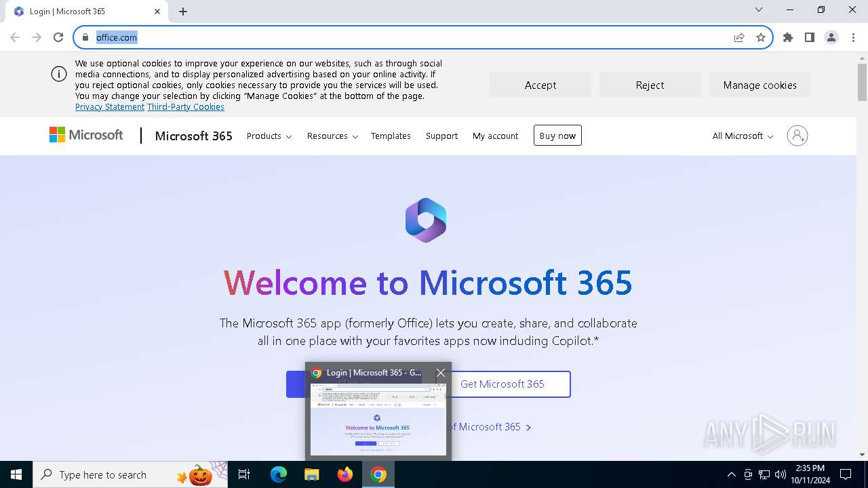
Task: Open the volume speaker icon
Action: click(x=781, y=474)
